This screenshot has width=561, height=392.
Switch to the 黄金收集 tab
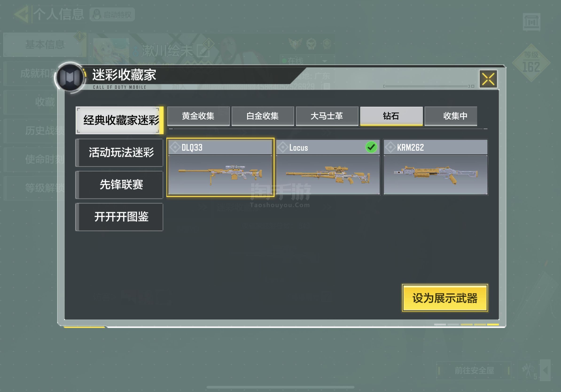click(x=198, y=116)
